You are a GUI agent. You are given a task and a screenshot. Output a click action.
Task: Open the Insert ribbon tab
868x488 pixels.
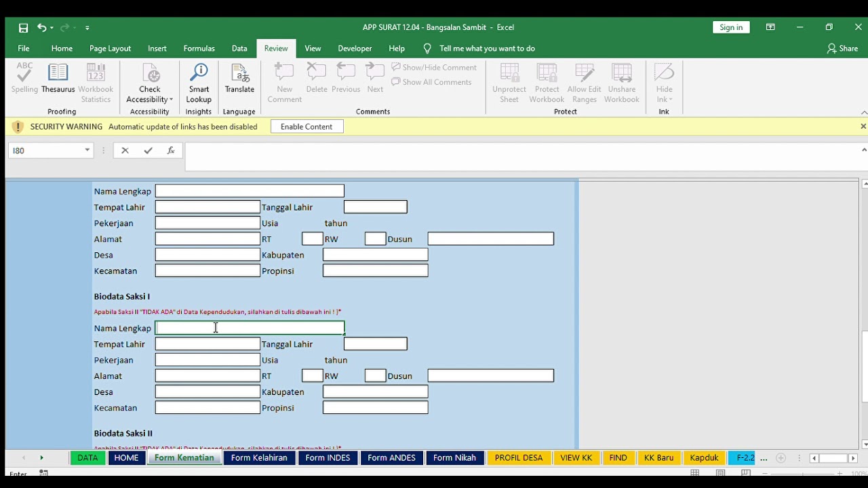coord(157,48)
